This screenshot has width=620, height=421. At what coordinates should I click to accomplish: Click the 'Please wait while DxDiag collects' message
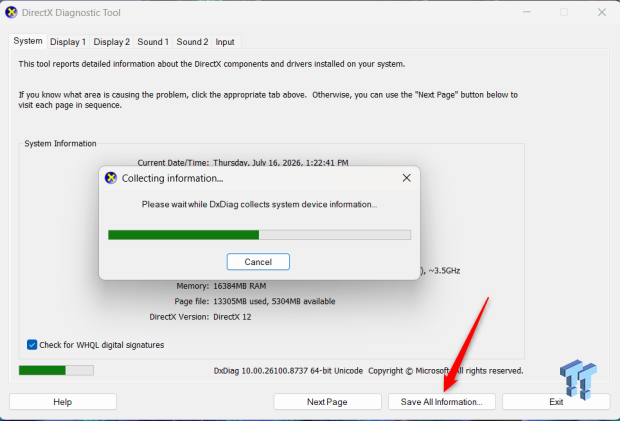(259, 204)
